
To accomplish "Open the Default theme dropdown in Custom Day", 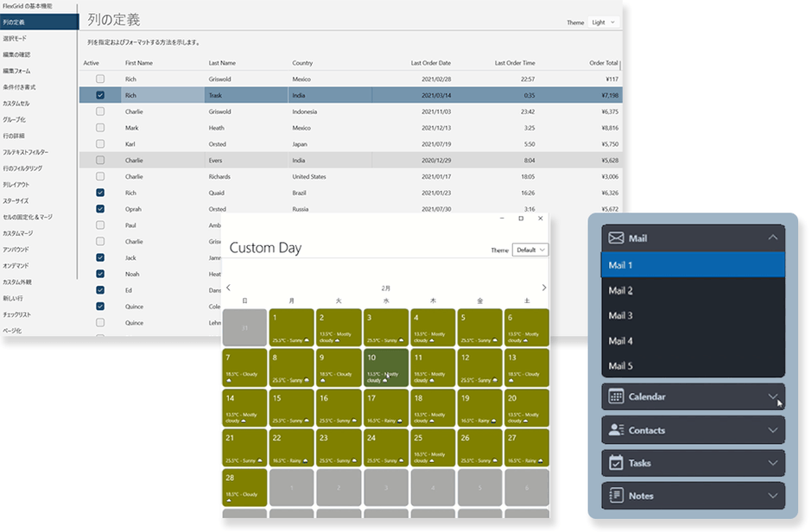I will click(530, 250).
